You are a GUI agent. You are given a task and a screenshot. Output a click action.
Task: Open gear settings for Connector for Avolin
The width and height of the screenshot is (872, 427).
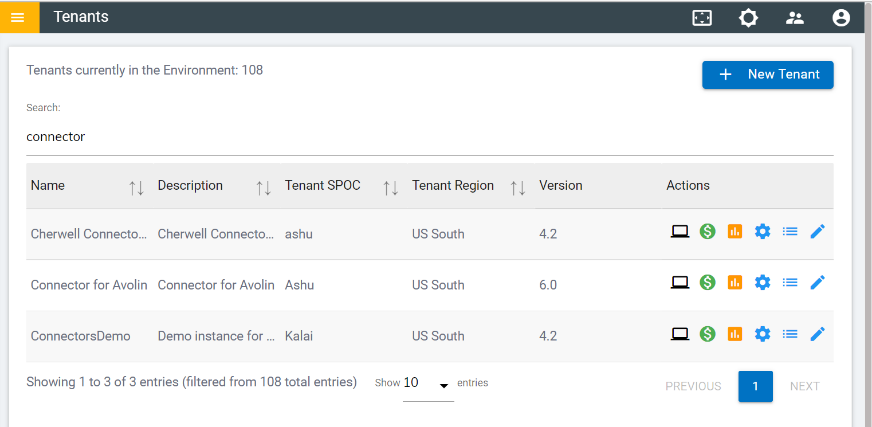(x=762, y=282)
